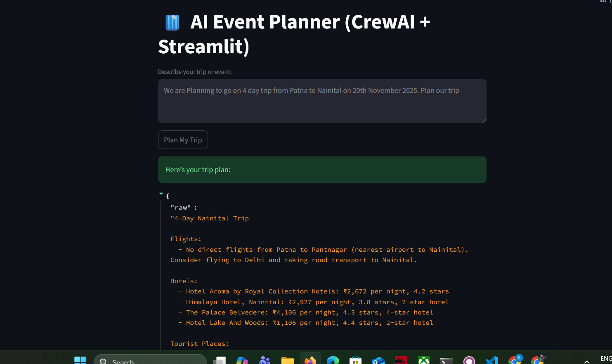Open Chrome with the R profile badge
The height and width of the screenshot is (364, 612).
[515, 360]
